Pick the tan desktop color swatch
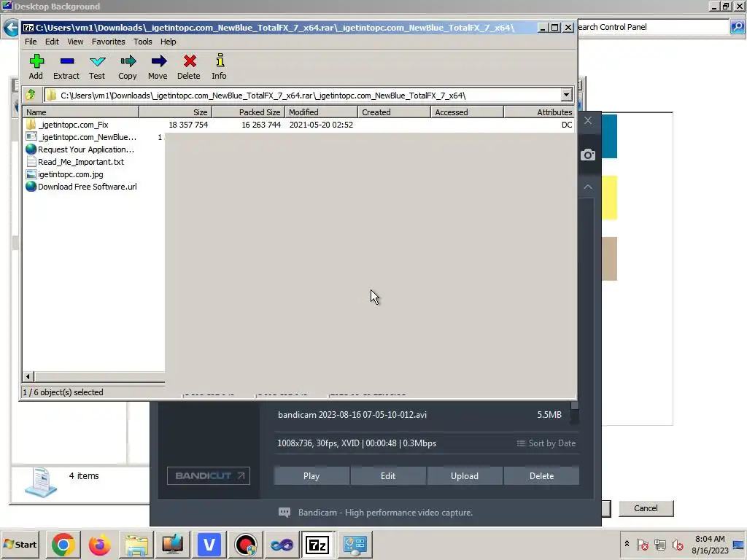The image size is (747, 560). coord(609,259)
